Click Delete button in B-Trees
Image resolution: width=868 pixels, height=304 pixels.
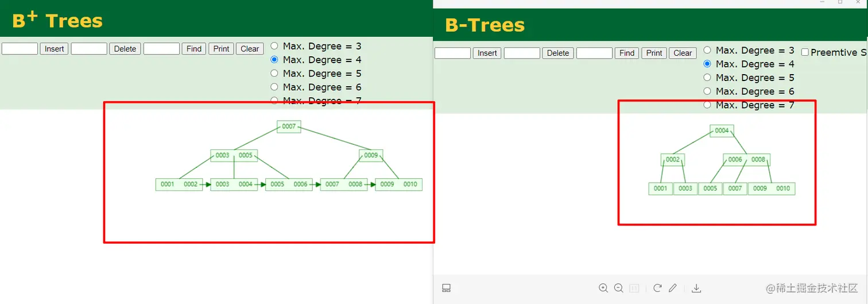click(x=558, y=53)
